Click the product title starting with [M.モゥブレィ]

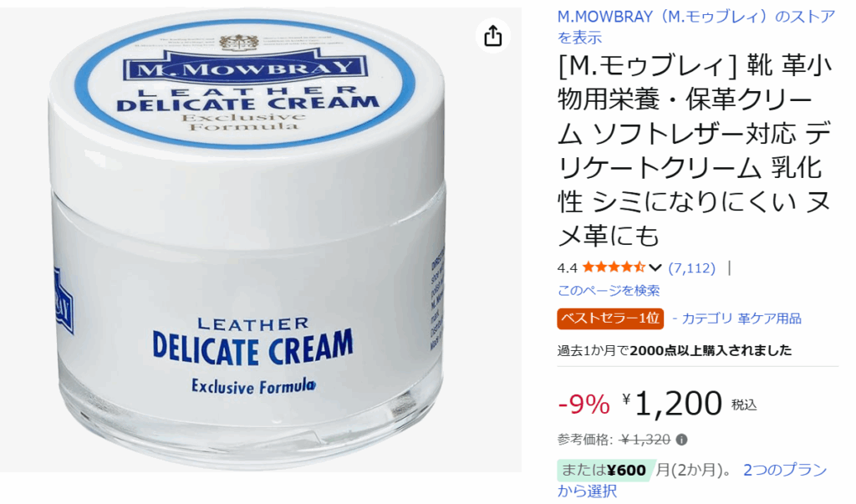(695, 150)
